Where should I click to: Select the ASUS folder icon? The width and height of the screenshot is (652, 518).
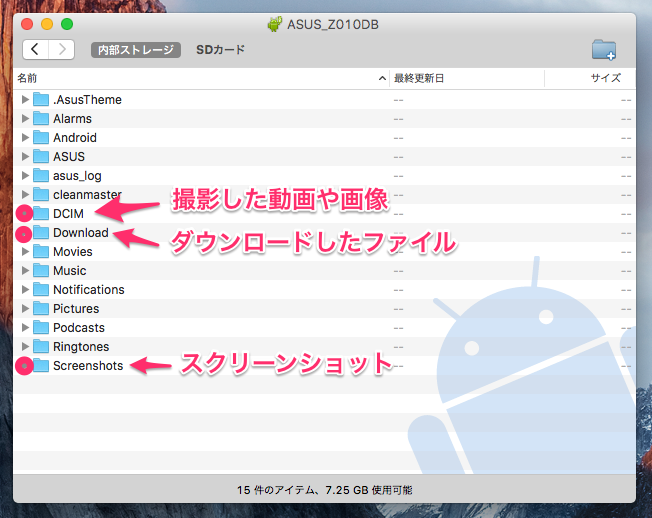(x=41, y=156)
